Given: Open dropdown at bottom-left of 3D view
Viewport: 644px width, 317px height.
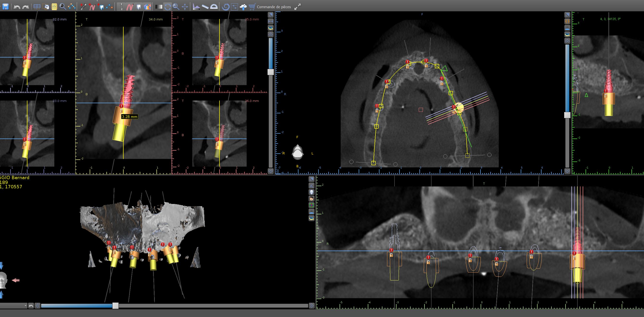Looking at the screenshot, I should point(25,305).
